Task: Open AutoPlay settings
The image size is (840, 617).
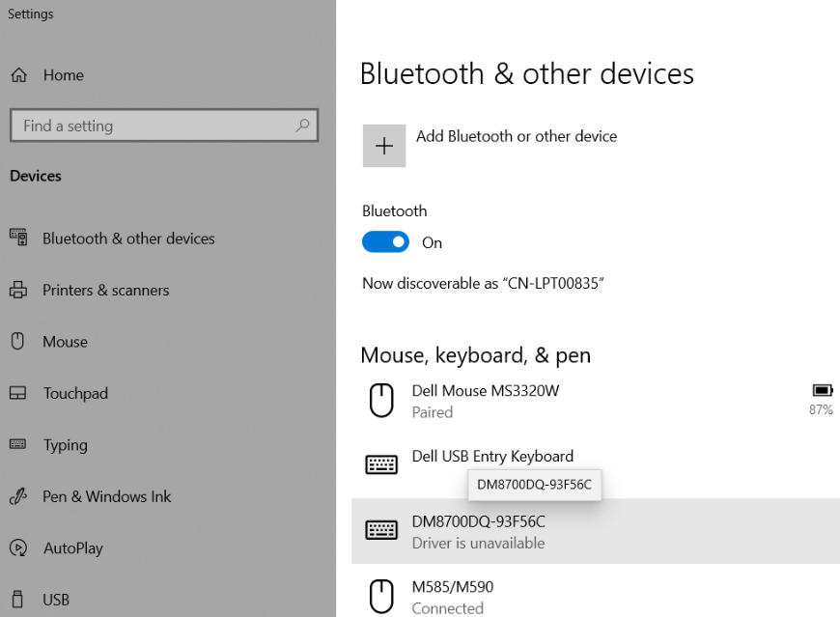Action: [73, 548]
